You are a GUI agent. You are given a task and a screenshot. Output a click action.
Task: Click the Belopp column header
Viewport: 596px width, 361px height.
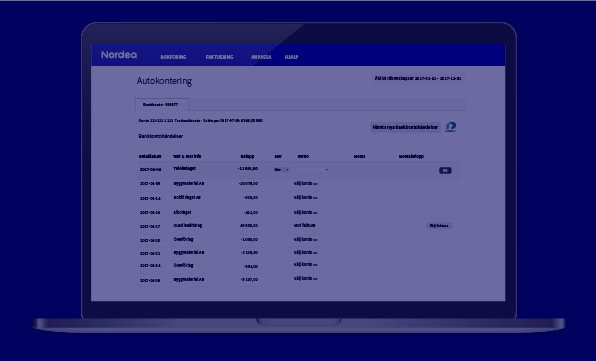pos(247,156)
